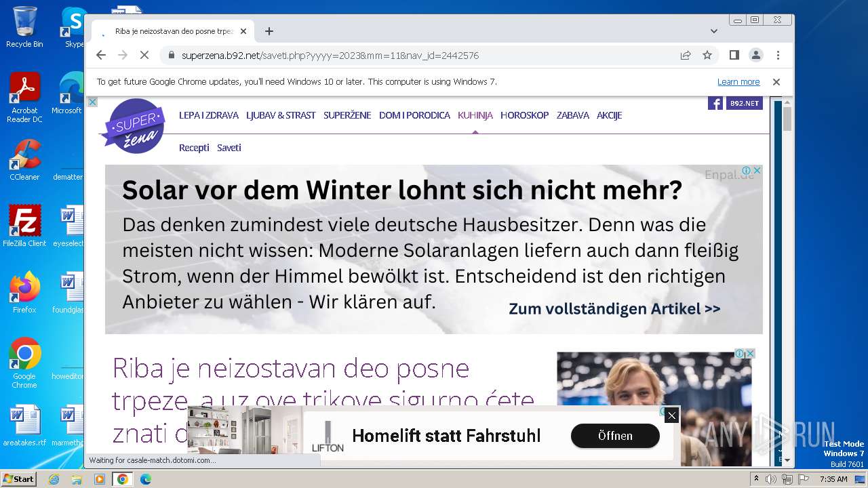Open Windows Media Player from taskbar
Image resolution: width=868 pixels, height=488 pixels.
coord(100,479)
